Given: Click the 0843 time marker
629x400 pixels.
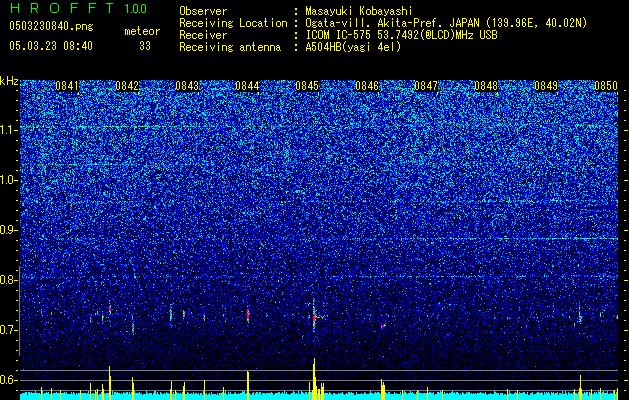Looking at the screenshot, I should (x=187, y=86).
